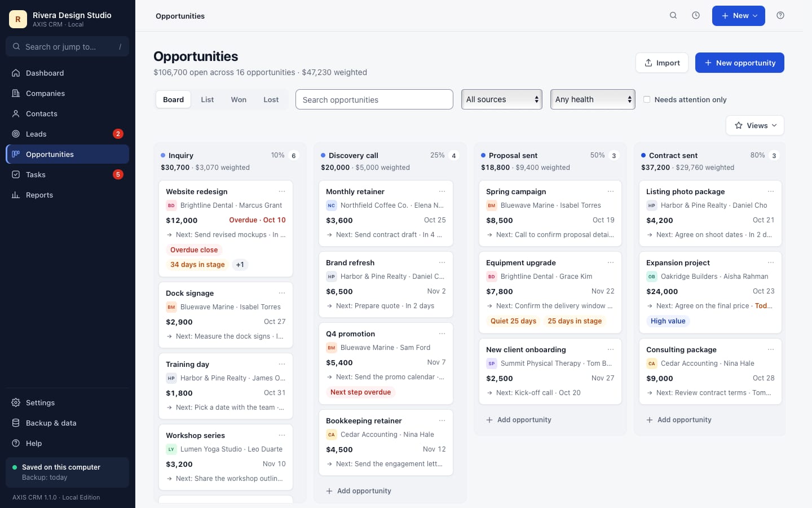
Task: Open Contacts from the sidebar
Action: point(67,113)
